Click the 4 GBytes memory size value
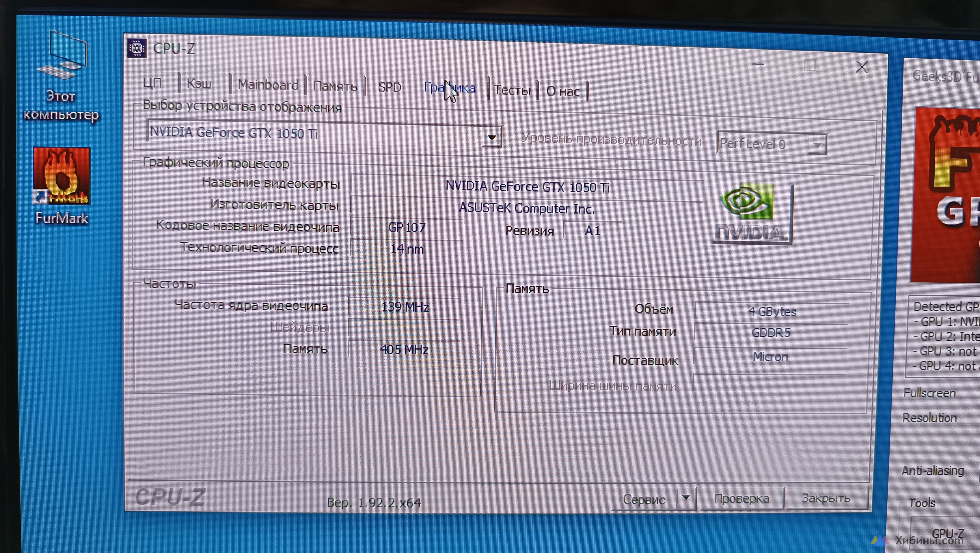The height and width of the screenshot is (553, 980). (x=772, y=311)
